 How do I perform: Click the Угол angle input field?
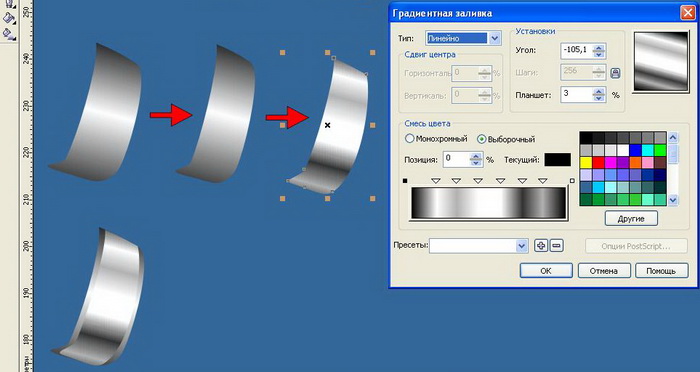(x=577, y=50)
